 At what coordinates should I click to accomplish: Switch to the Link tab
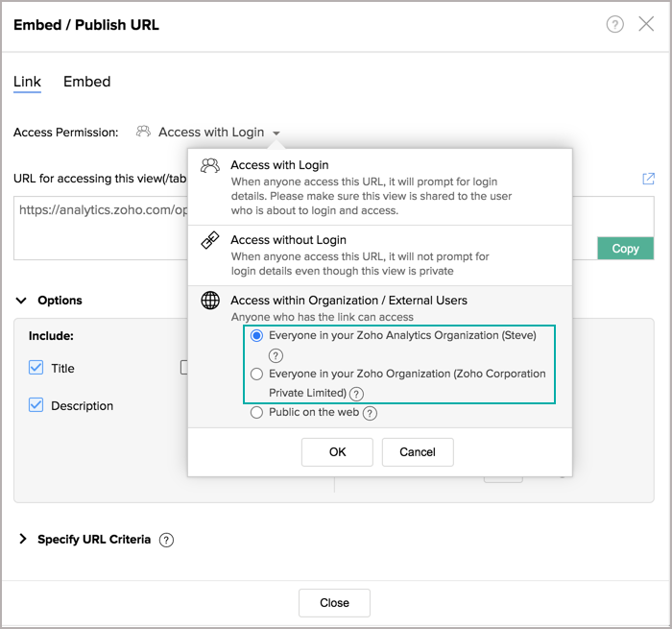(x=27, y=82)
